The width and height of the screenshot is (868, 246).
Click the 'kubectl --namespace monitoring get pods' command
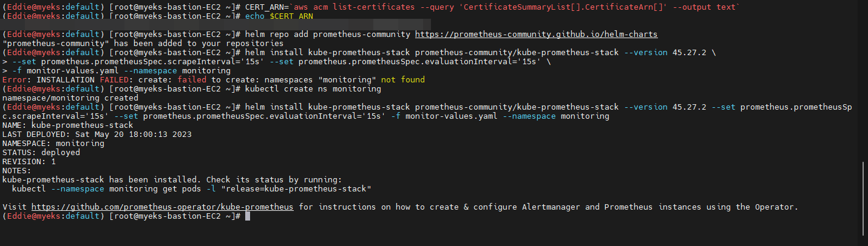pyautogui.click(x=192, y=189)
